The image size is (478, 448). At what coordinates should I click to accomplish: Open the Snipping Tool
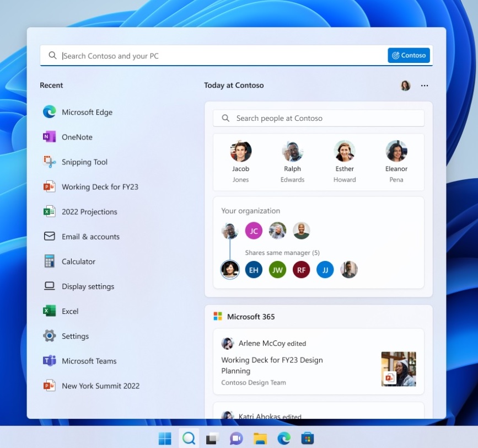point(84,162)
